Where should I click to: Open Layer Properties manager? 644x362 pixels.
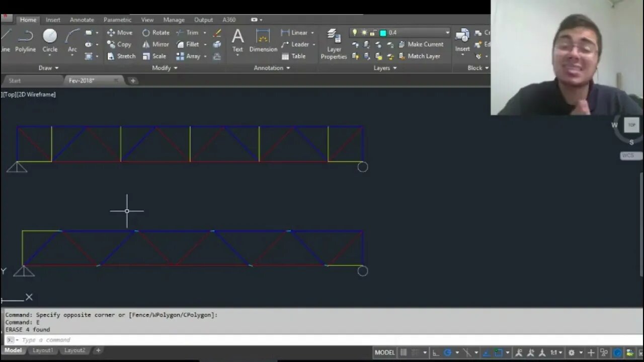tap(334, 44)
